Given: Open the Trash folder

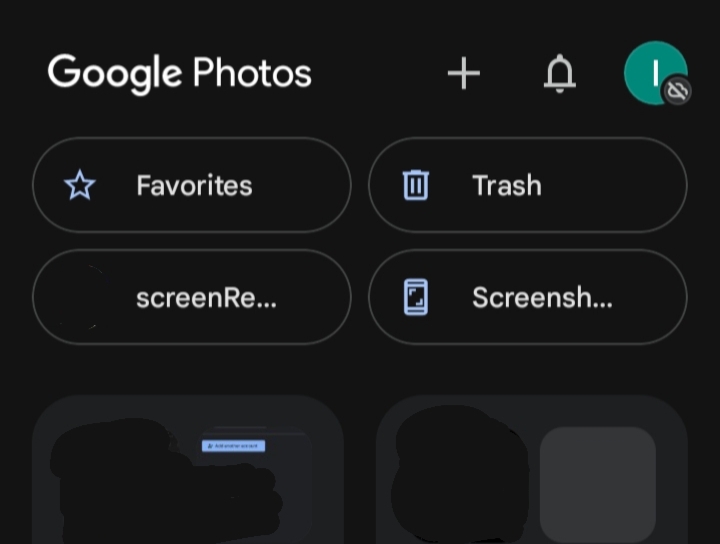Looking at the screenshot, I should (x=528, y=185).
